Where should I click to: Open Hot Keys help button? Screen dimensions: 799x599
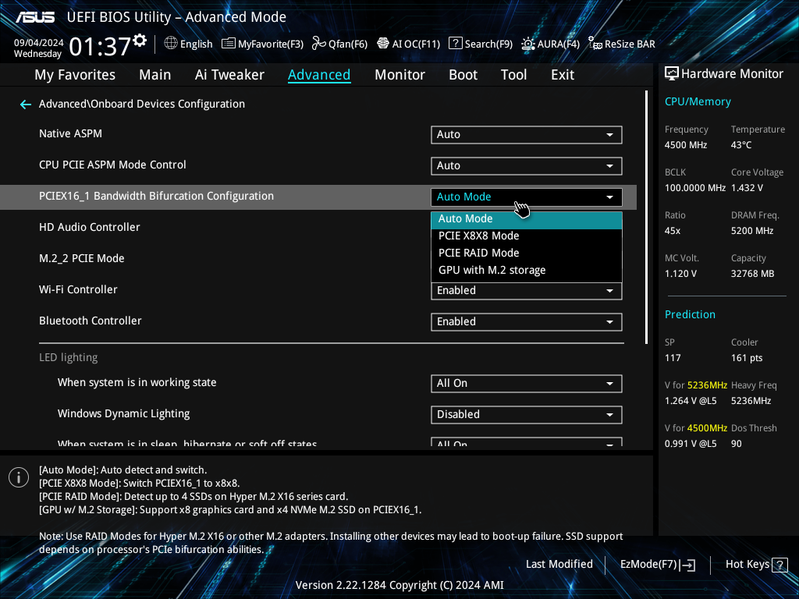pos(756,564)
